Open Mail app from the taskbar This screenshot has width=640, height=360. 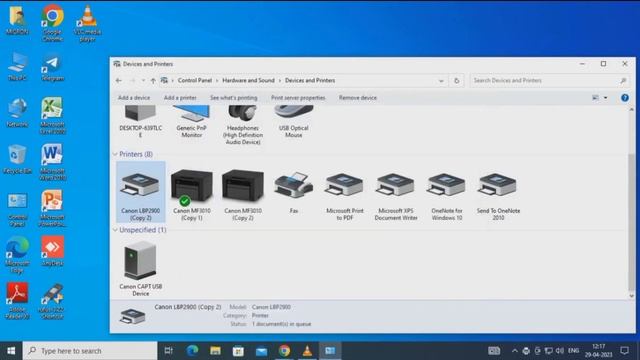[x=261, y=351]
